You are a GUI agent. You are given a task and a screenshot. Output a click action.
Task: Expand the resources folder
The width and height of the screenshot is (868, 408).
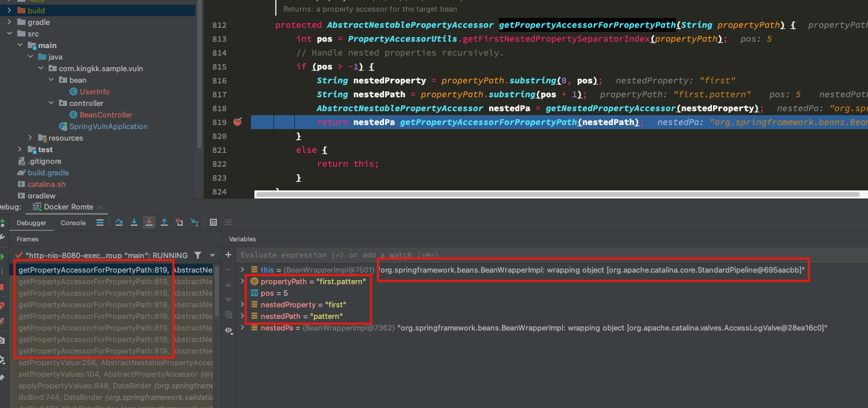pos(30,138)
